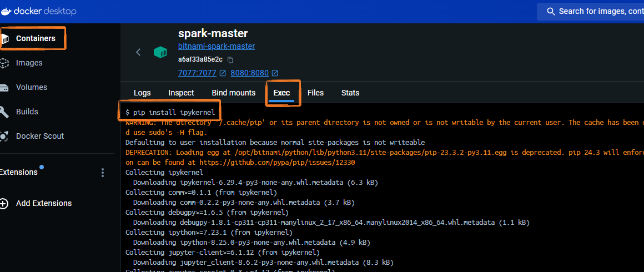Copy the container ID a6af33a85e2c

coord(230,60)
